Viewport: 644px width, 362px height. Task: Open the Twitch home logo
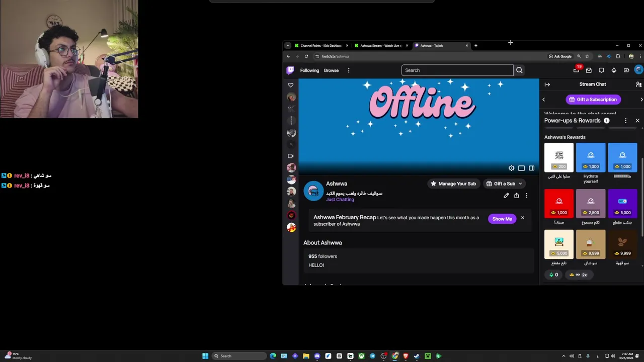290,70
